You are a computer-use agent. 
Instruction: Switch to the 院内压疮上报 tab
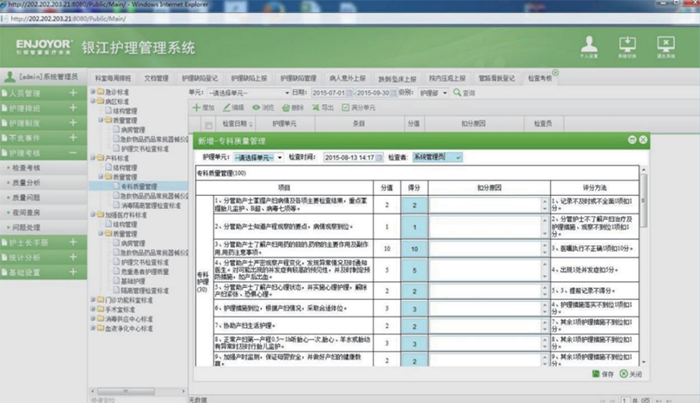(447, 78)
